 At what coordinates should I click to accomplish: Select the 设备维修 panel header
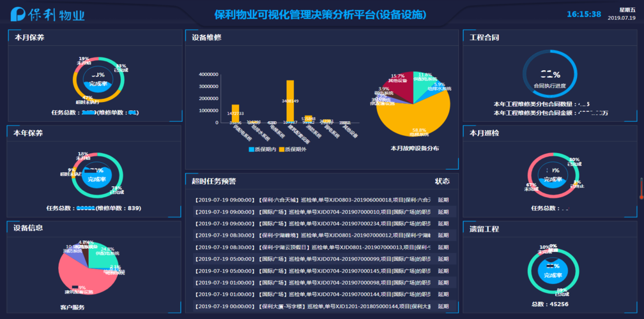coord(206,37)
